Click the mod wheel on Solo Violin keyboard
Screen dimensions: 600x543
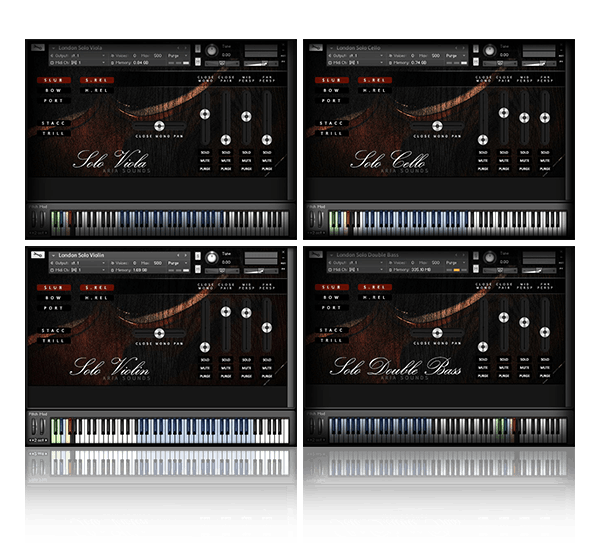pos(42,426)
